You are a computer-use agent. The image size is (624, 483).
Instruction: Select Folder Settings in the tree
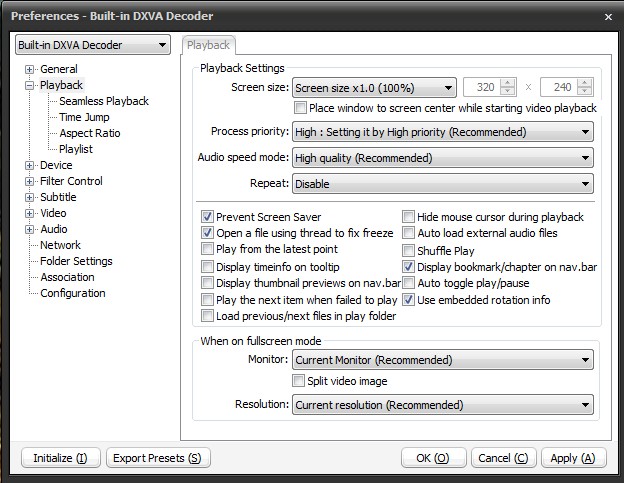(x=76, y=261)
